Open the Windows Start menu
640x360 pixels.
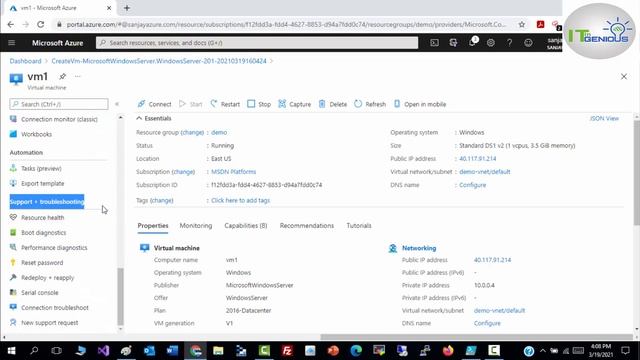11,351
